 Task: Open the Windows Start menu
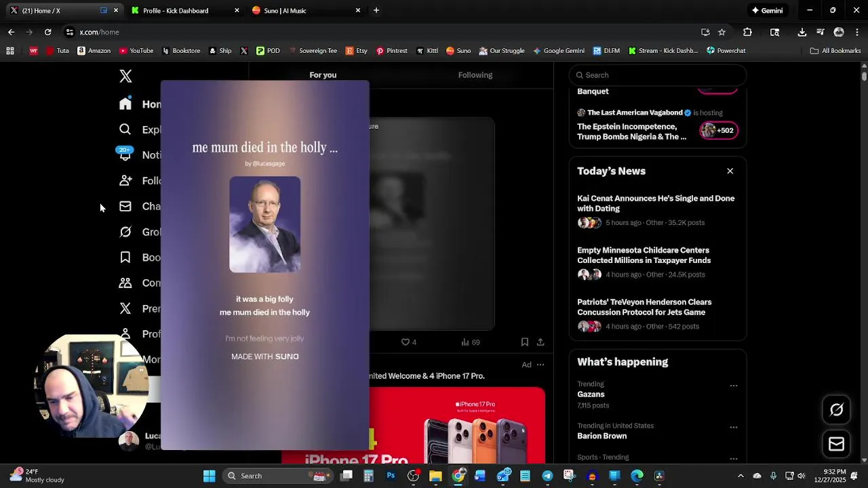(210, 476)
